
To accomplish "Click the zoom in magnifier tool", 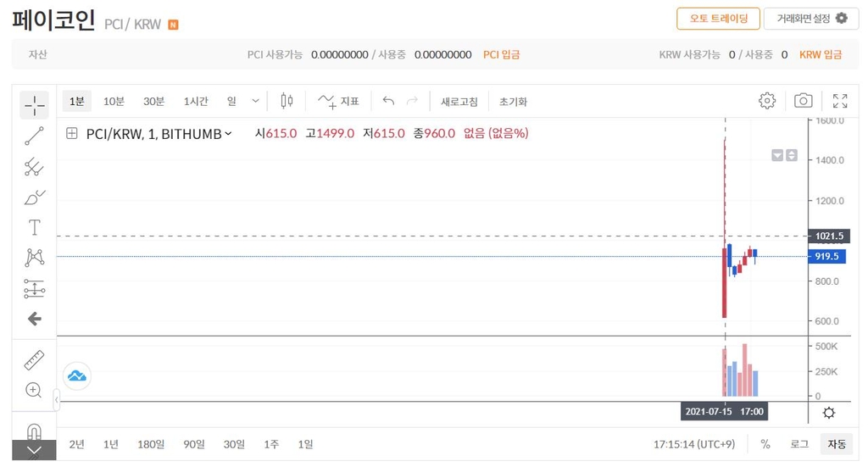I will point(34,390).
